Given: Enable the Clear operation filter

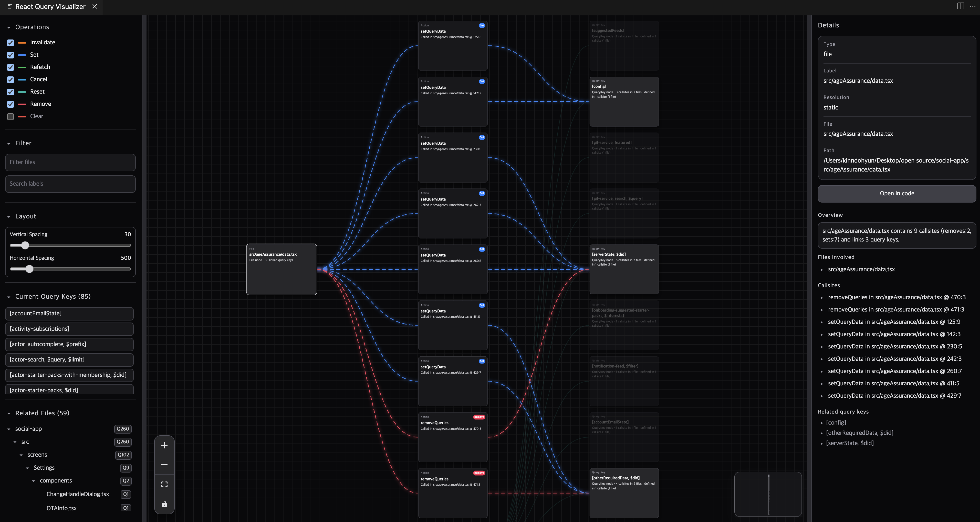Looking at the screenshot, I should [x=10, y=116].
